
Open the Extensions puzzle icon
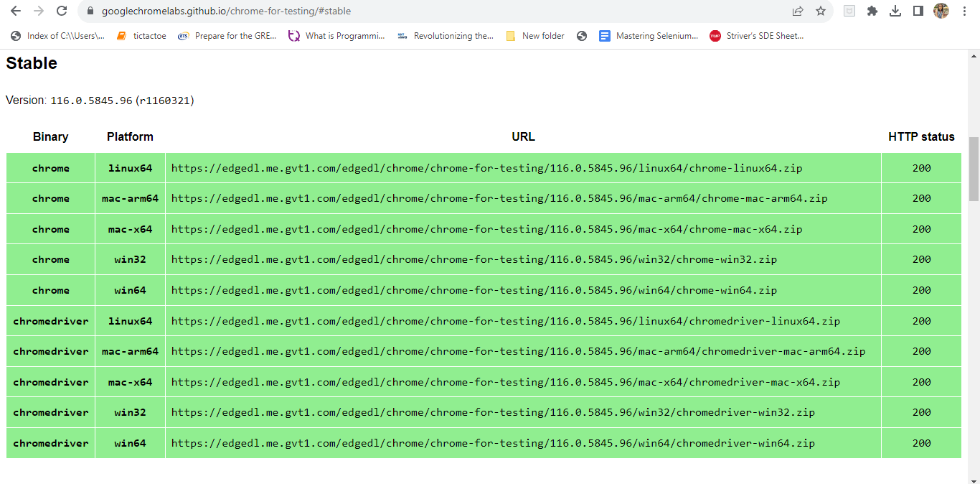tap(872, 11)
